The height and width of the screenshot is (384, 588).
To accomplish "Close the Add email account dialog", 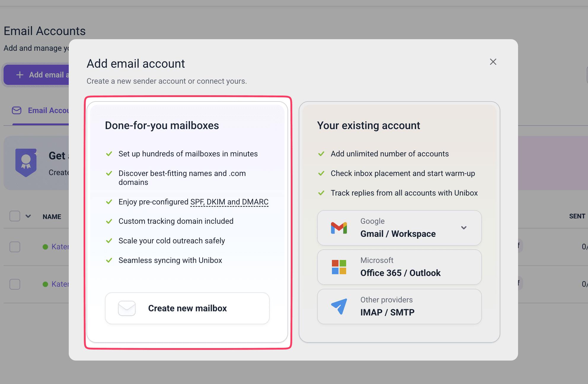I will tap(493, 62).
